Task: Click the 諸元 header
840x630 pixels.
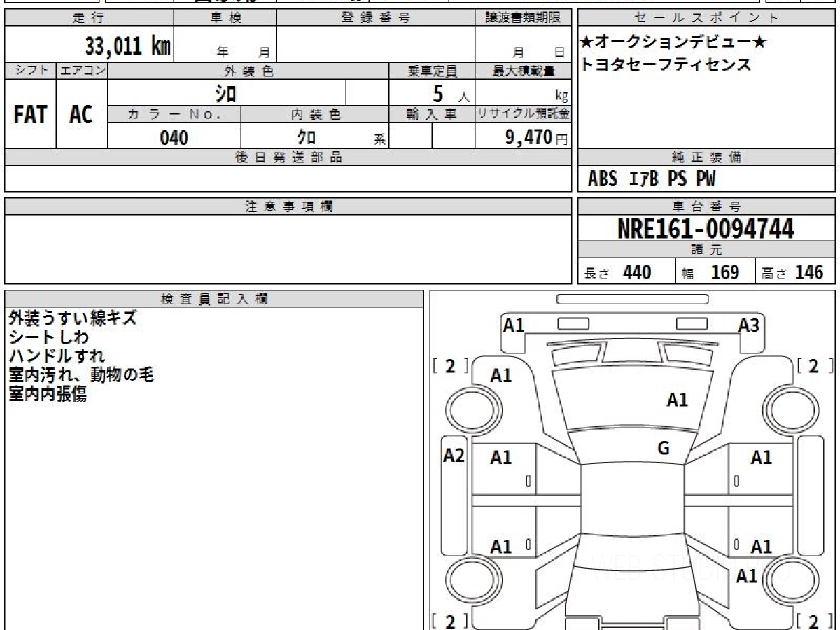Action: pos(706,250)
